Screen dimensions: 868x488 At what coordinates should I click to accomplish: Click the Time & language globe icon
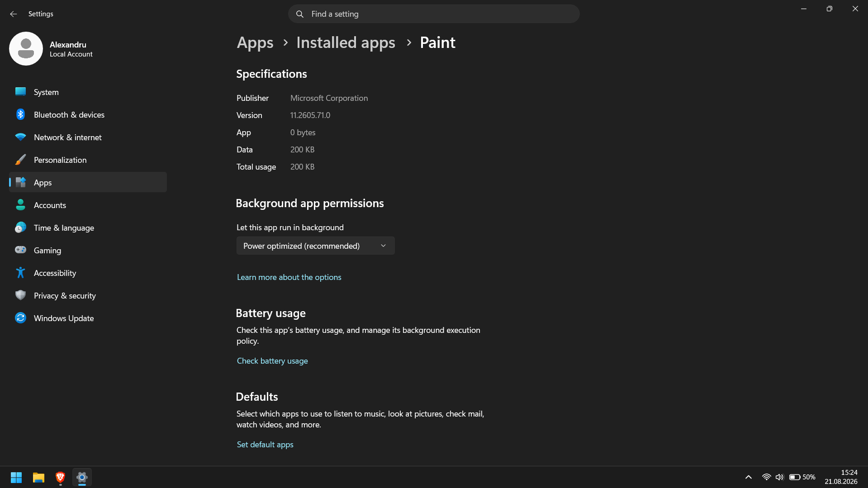[20, 227]
